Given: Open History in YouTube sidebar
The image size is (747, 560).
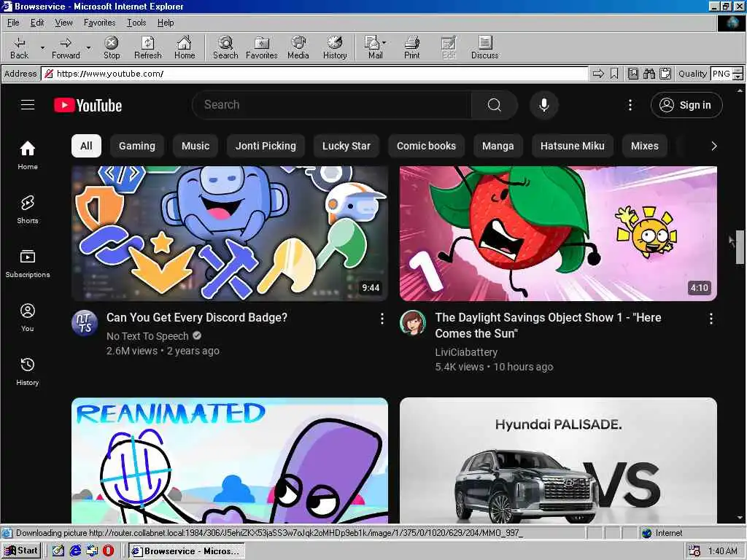Looking at the screenshot, I should click(x=28, y=371).
